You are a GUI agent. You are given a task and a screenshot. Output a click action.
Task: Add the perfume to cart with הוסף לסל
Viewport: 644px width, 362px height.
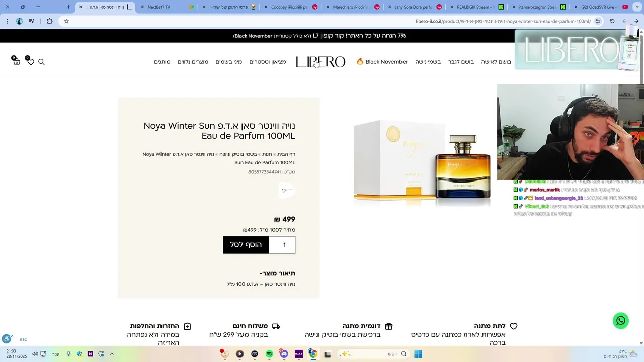click(x=246, y=245)
